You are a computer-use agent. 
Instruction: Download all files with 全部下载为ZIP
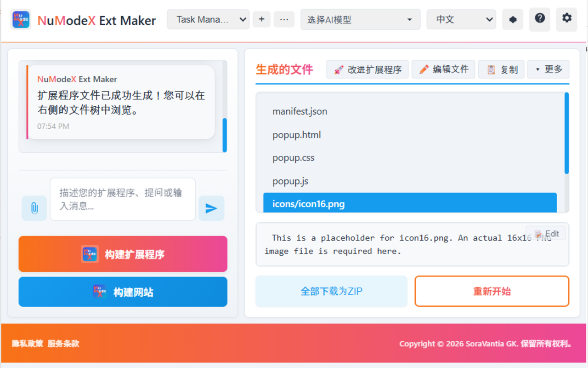(331, 291)
